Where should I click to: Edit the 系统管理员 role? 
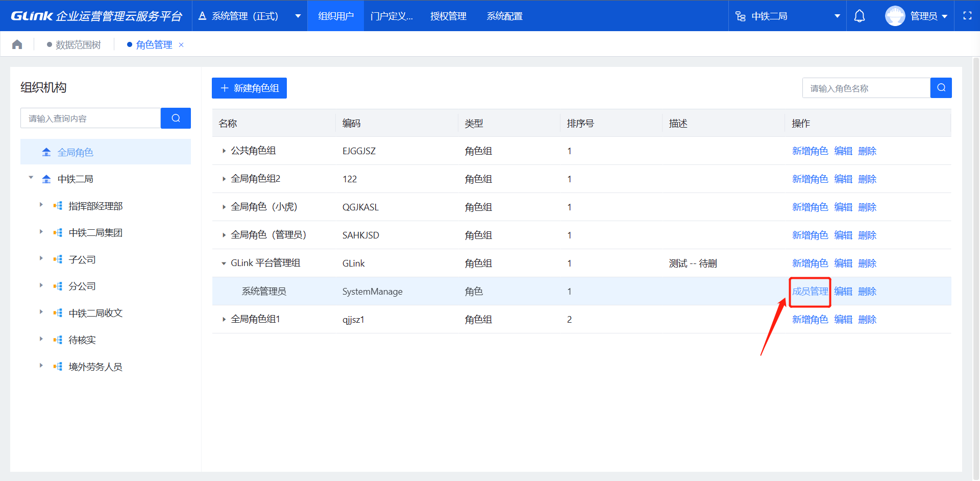843,291
